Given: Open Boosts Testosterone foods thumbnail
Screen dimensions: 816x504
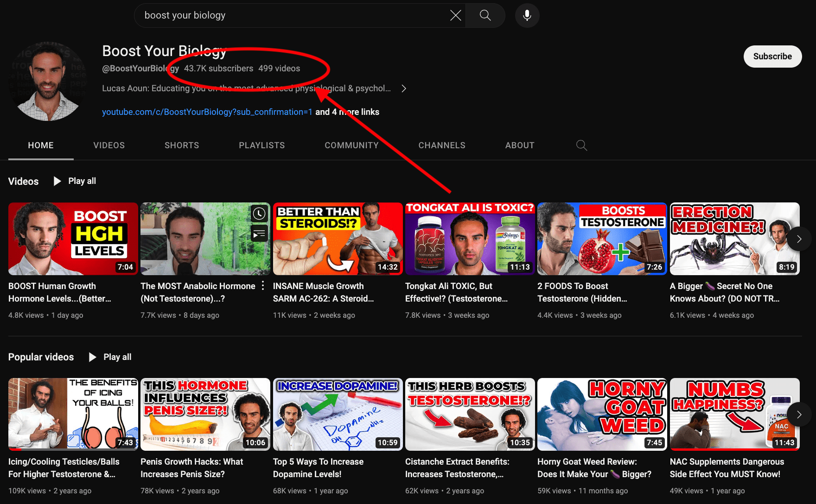Looking at the screenshot, I should (x=602, y=239).
